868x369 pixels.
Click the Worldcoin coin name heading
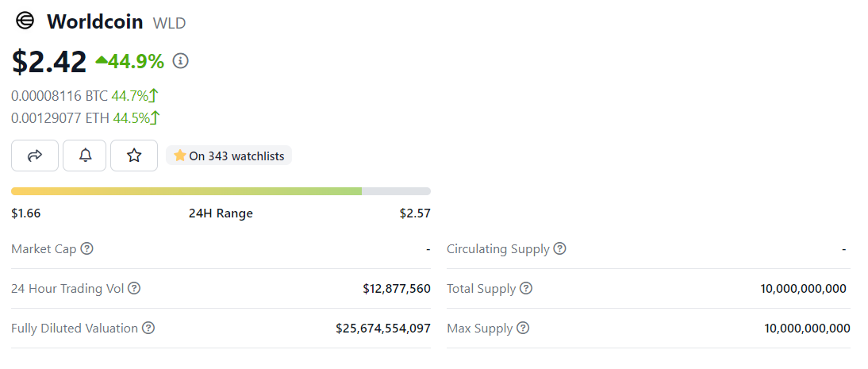[95, 22]
